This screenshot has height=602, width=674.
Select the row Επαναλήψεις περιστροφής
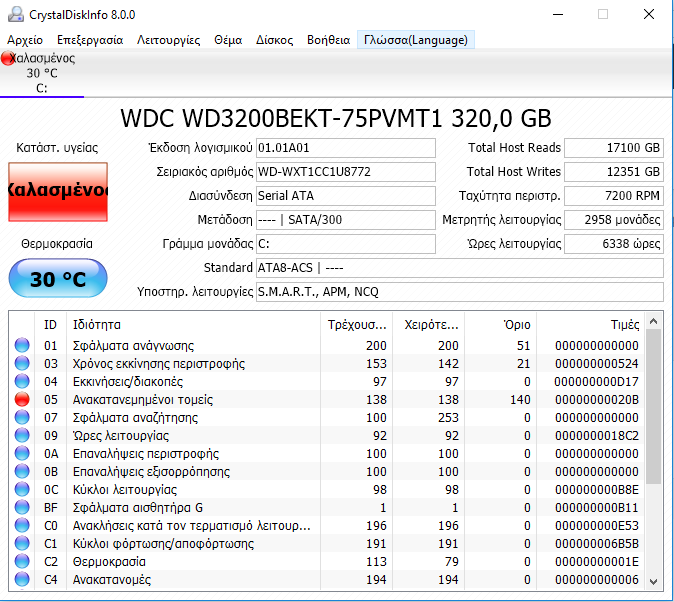pos(327,454)
